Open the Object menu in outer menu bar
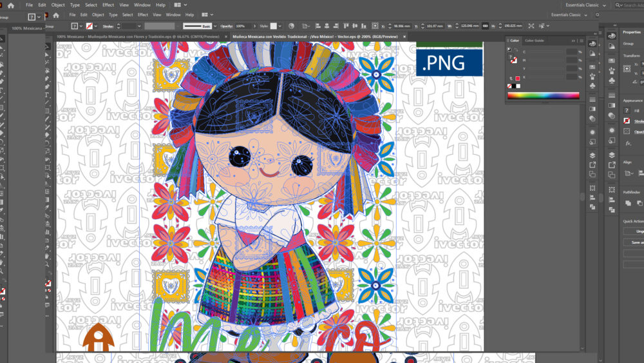The height and width of the screenshot is (363, 644). point(58,5)
